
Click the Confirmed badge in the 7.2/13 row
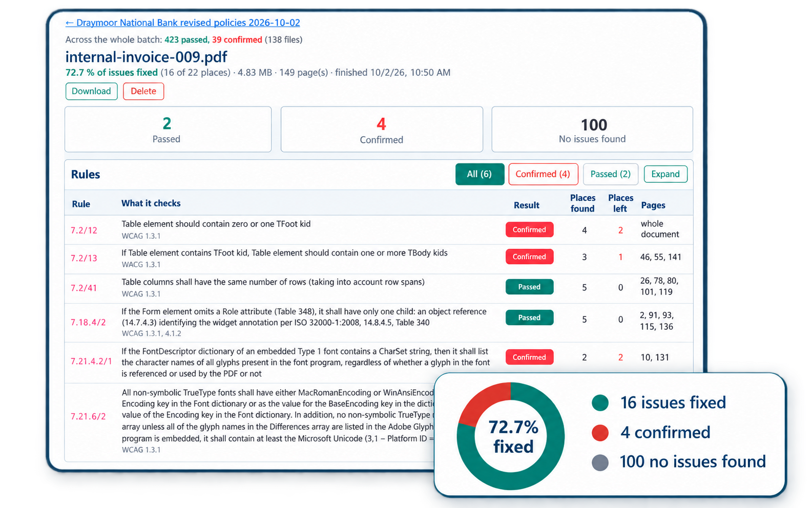[x=529, y=257]
